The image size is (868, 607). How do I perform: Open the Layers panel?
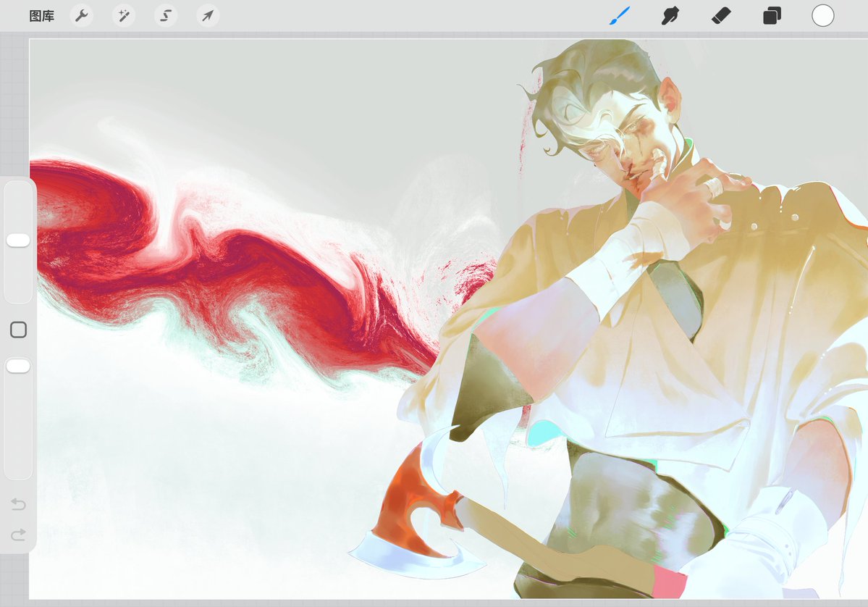[772, 15]
